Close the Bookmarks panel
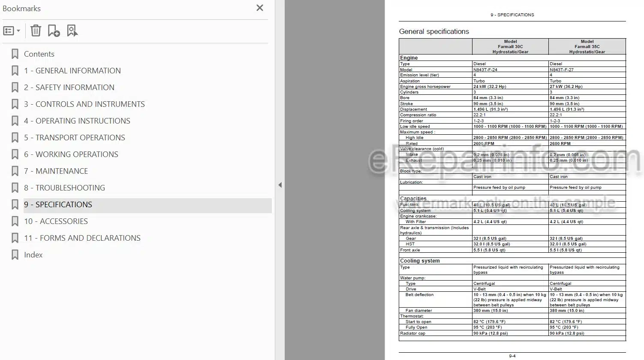The width and height of the screenshot is (644, 360). click(x=259, y=8)
